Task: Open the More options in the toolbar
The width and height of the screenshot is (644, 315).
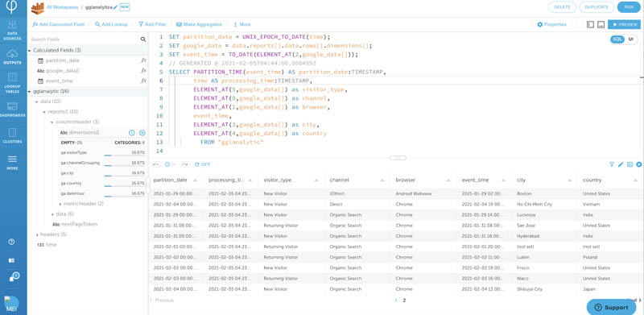Action: (x=242, y=25)
